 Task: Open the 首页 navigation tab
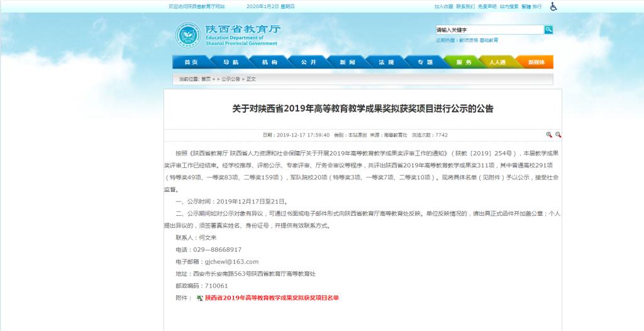tap(191, 62)
